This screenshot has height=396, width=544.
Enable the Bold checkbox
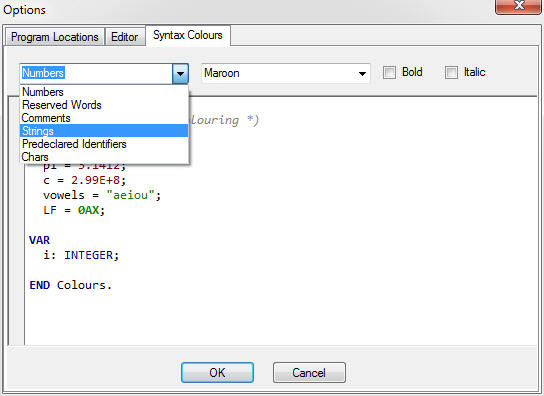389,73
